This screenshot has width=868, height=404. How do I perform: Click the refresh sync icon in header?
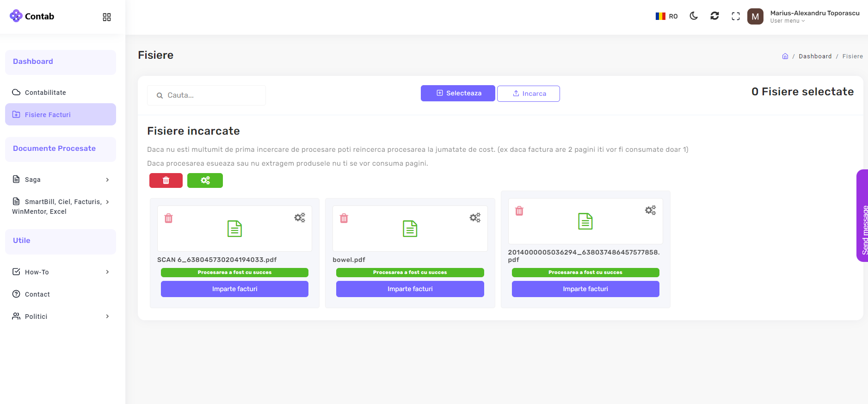click(714, 16)
